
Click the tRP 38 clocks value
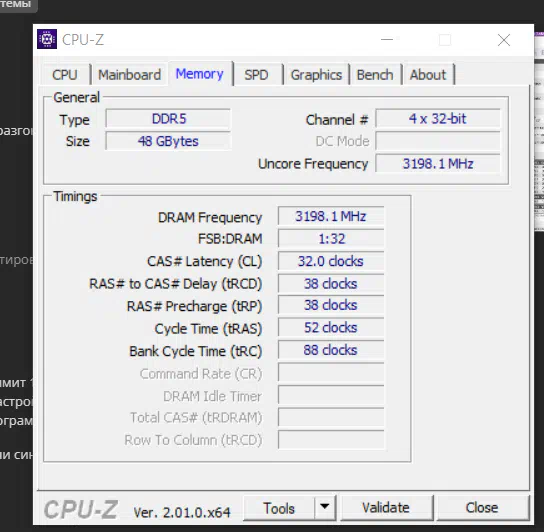pyautogui.click(x=331, y=305)
